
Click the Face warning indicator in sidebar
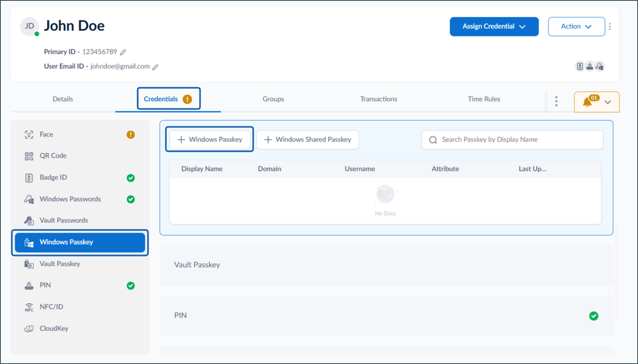pyautogui.click(x=131, y=134)
